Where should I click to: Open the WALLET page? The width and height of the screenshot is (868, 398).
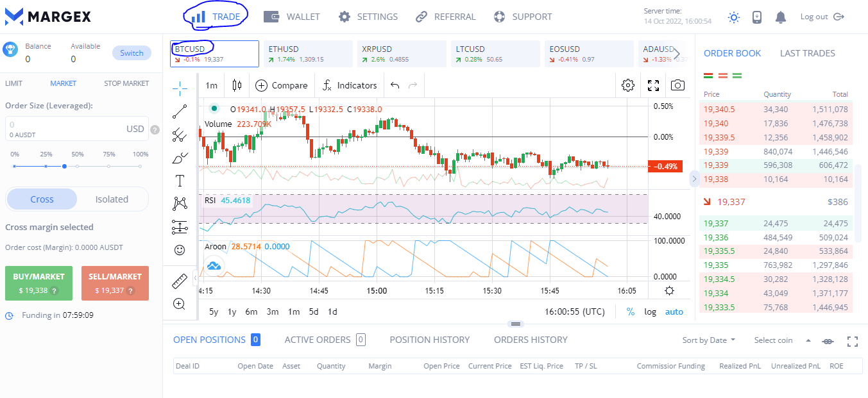point(292,17)
